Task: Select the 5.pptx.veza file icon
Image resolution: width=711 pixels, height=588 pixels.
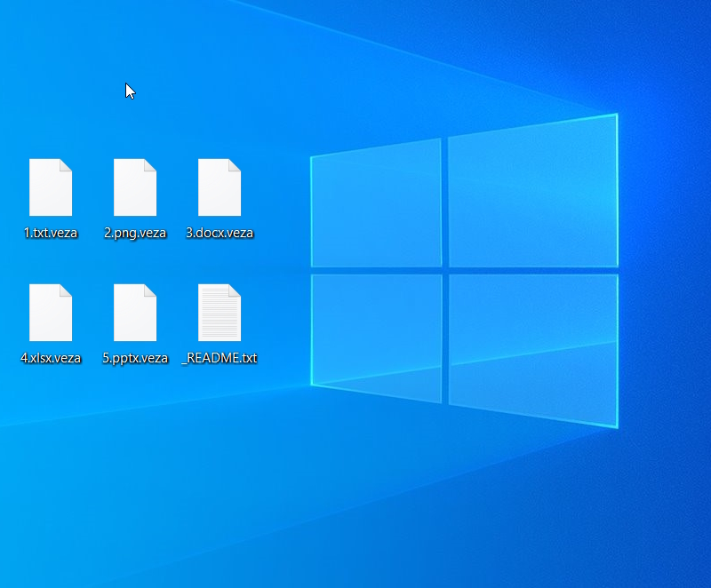Action: 135,313
